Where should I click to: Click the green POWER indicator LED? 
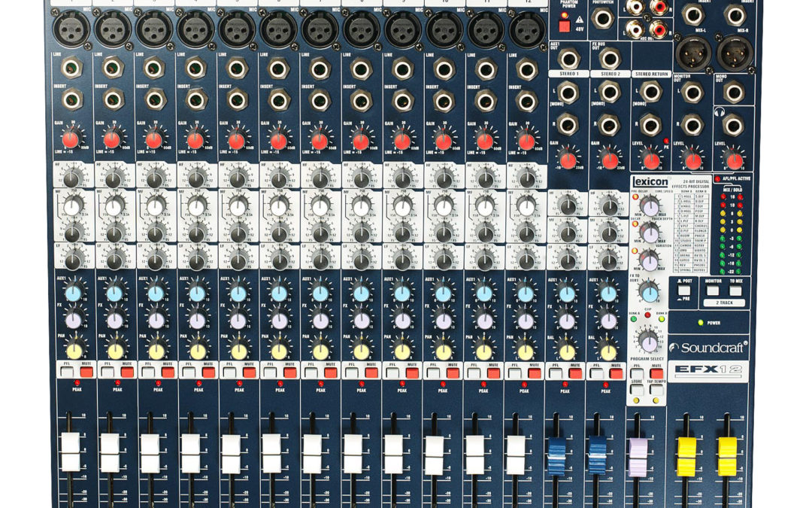click(x=701, y=322)
